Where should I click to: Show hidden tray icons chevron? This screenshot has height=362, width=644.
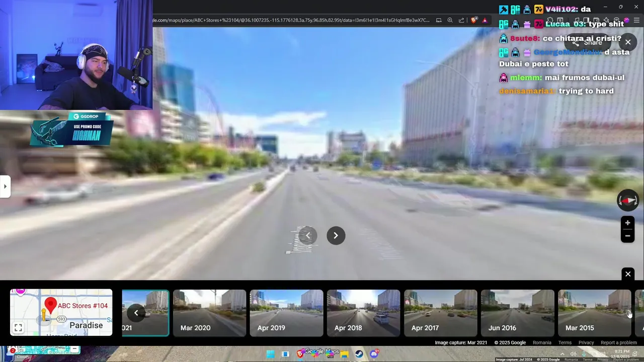tap(562, 354)
